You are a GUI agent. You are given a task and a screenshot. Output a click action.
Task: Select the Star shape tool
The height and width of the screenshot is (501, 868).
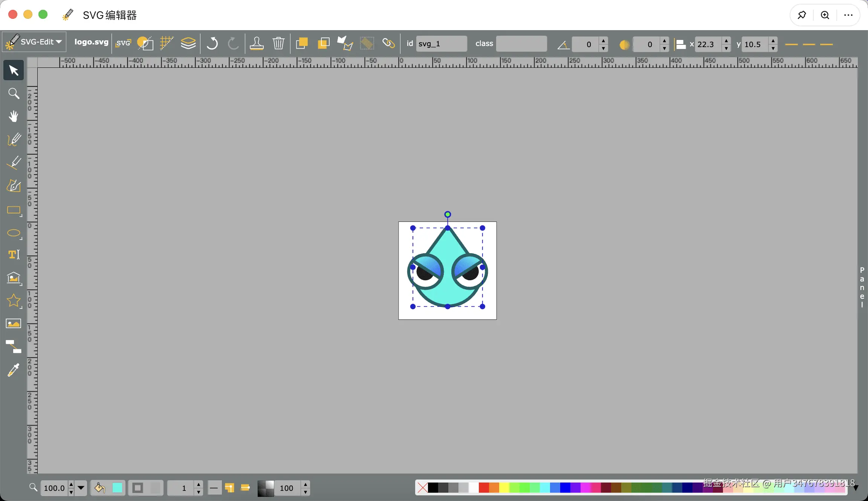pos(14,301)
